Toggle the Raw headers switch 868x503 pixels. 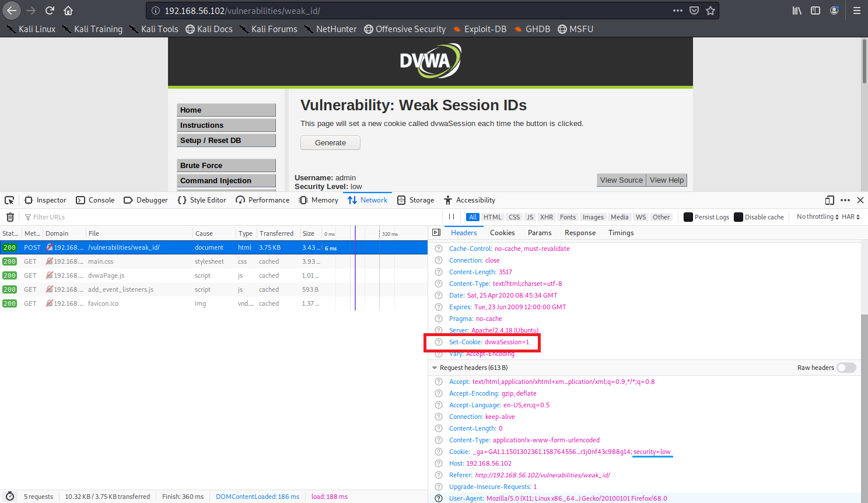pos(846,368)
